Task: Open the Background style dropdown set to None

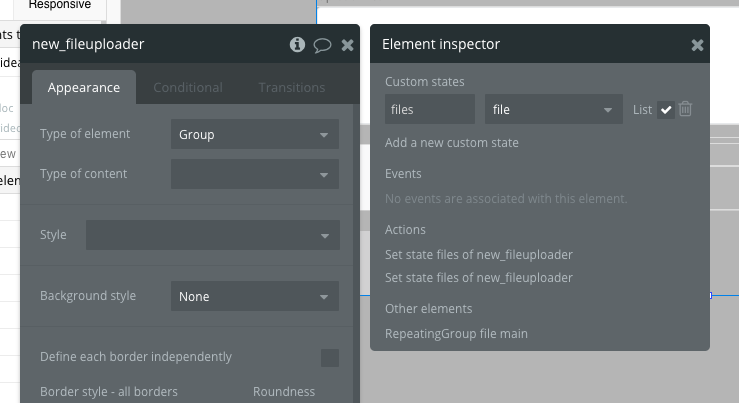Action: click(254, 296)
